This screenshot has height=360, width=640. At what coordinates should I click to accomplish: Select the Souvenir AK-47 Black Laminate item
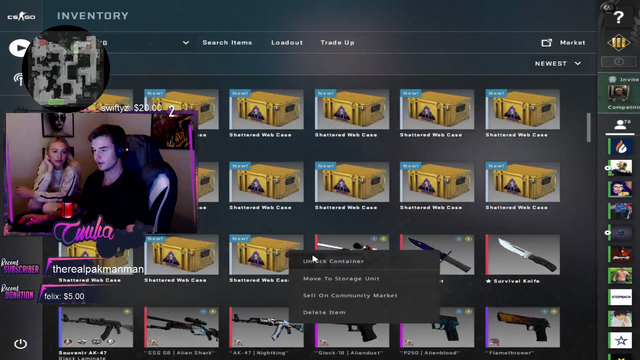[x=96, y=333]
